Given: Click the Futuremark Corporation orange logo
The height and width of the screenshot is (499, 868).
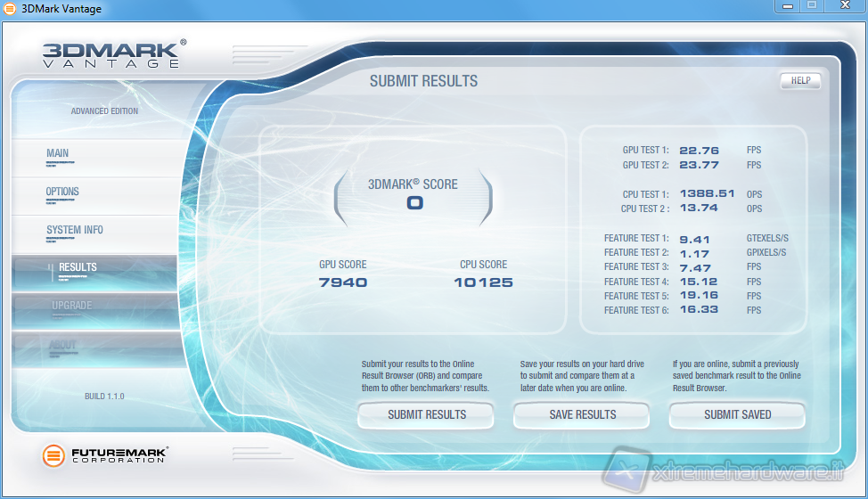Looking at the screenshot, I should point(54,455).
